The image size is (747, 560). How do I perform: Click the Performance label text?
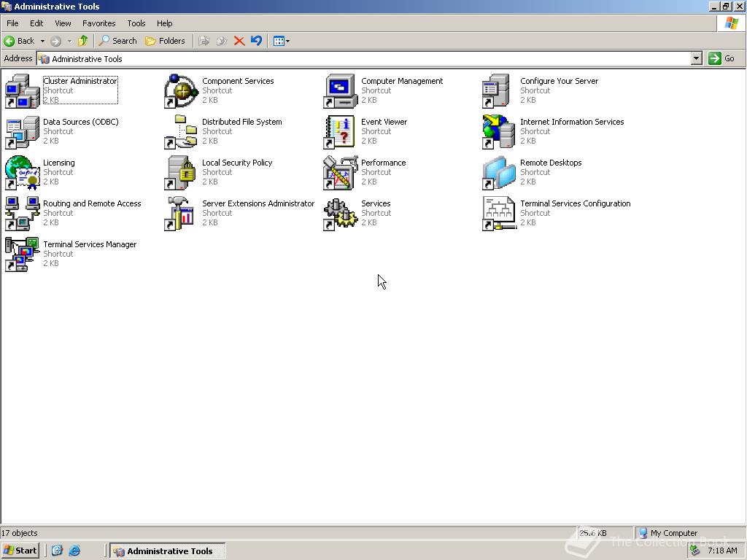pos(384,163)
